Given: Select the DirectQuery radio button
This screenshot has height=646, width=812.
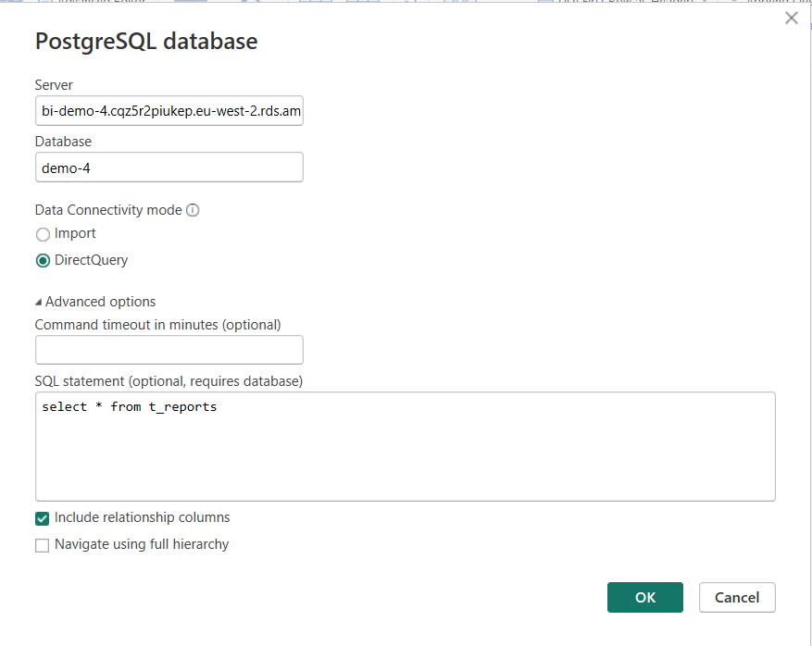Looking at the screenshot, I should pyautogui.click(x=43, y=261).
